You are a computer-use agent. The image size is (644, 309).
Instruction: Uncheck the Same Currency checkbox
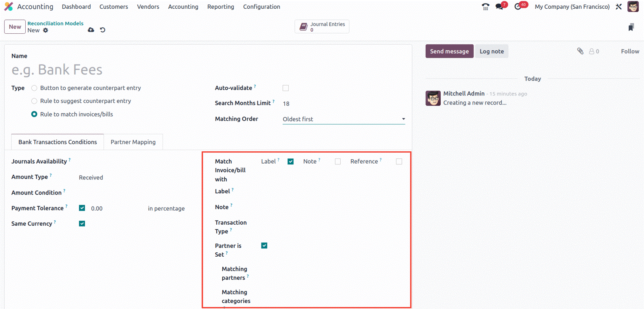click(82, 224)
